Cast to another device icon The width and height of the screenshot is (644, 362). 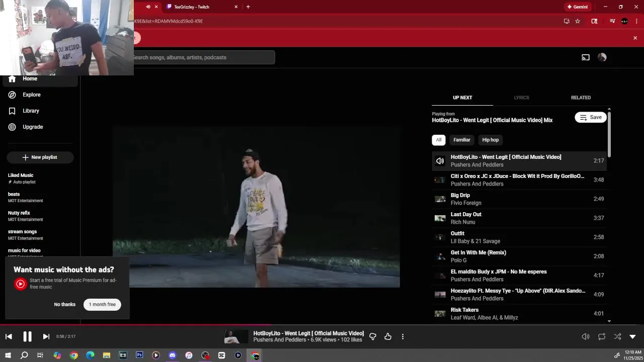click(586, 57)
